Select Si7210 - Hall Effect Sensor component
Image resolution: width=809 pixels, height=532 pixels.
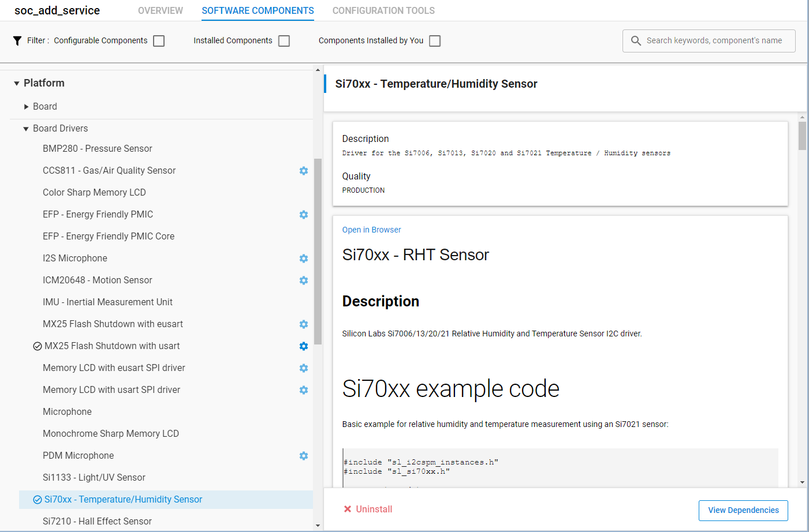click(x=97, y=522)
